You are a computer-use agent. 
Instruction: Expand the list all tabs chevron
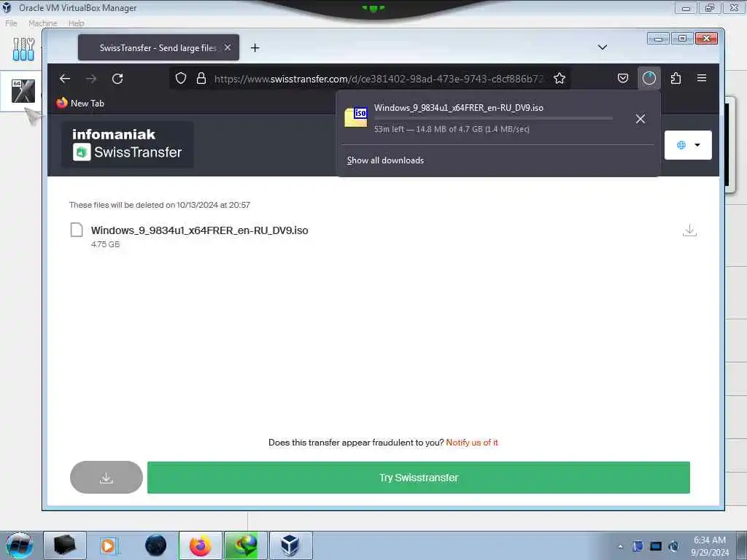(x=602, y=47)
